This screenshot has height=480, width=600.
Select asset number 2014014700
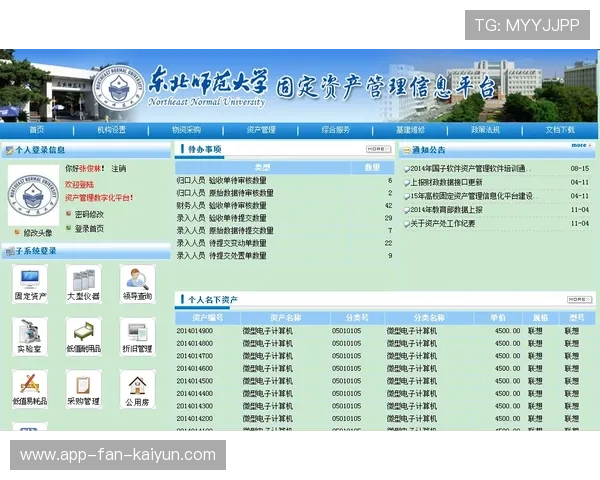point(195,356)
